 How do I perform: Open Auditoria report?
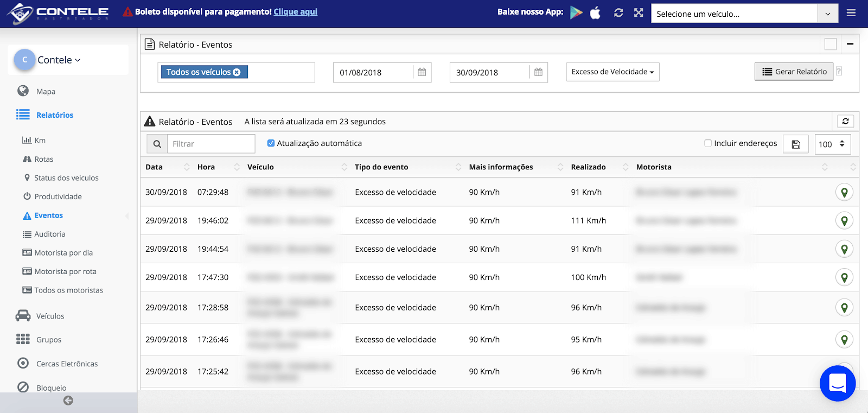pyautogui.click(x=49, y=234)
